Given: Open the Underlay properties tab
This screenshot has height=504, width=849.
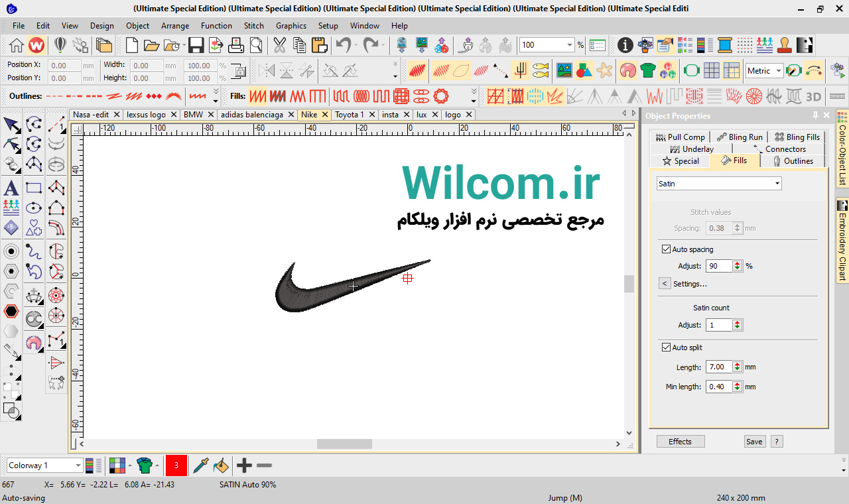Looking at the screenshot, I should coord(692,149).
